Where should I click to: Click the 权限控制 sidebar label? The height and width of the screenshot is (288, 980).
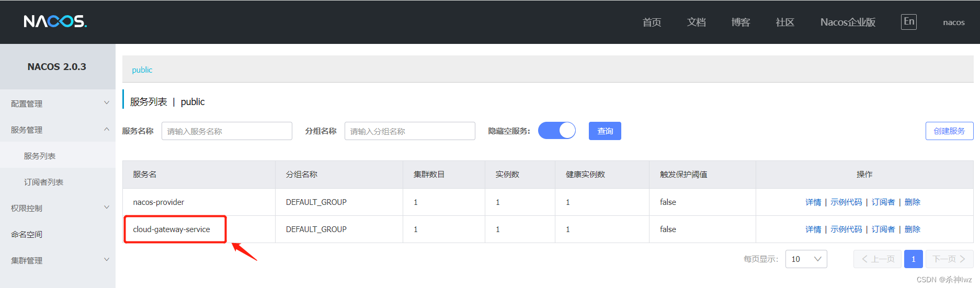point(27,208)
